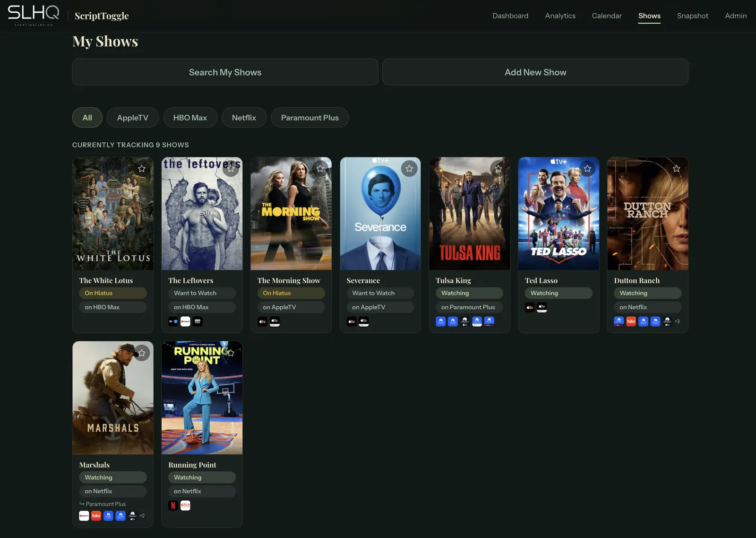Open the Severance poster thumbnail
The height and width of the screenshot is (538, 756).
tap(380, 214)
